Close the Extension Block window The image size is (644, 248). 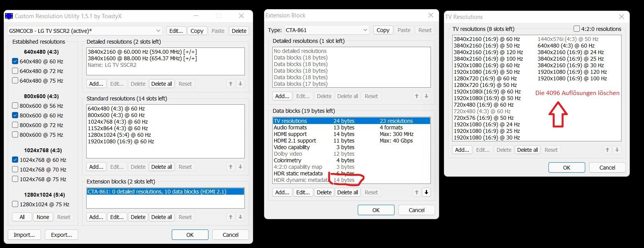tap(431, 15)
